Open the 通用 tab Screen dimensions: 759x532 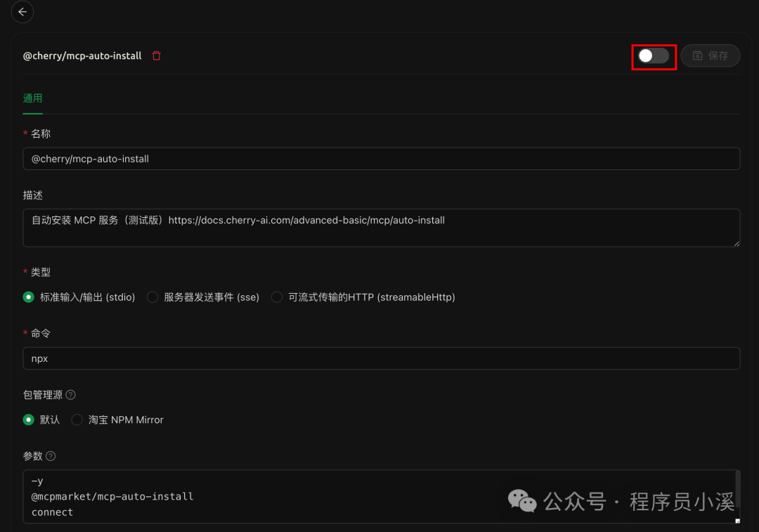click(32, 98)
